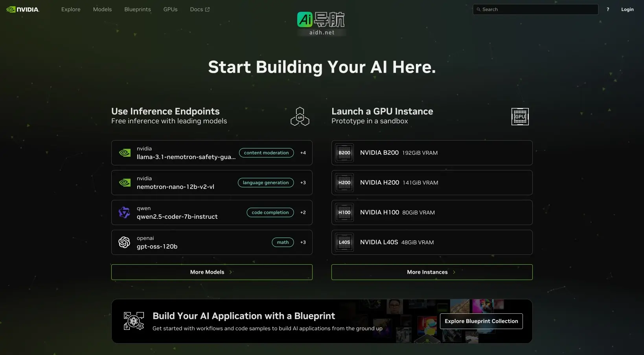This screenshot has width=644, height=355.
Task: Click the L40S chip icon
Action: (x=344, y=242)
